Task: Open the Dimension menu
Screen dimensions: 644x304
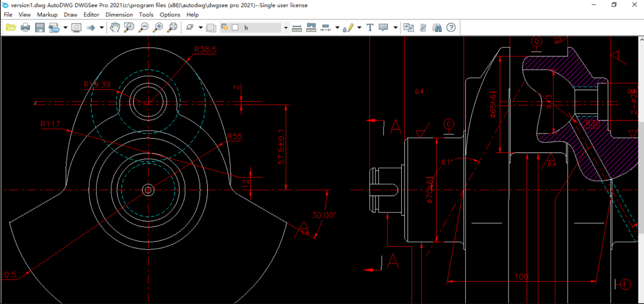Action: click(119, 14)
